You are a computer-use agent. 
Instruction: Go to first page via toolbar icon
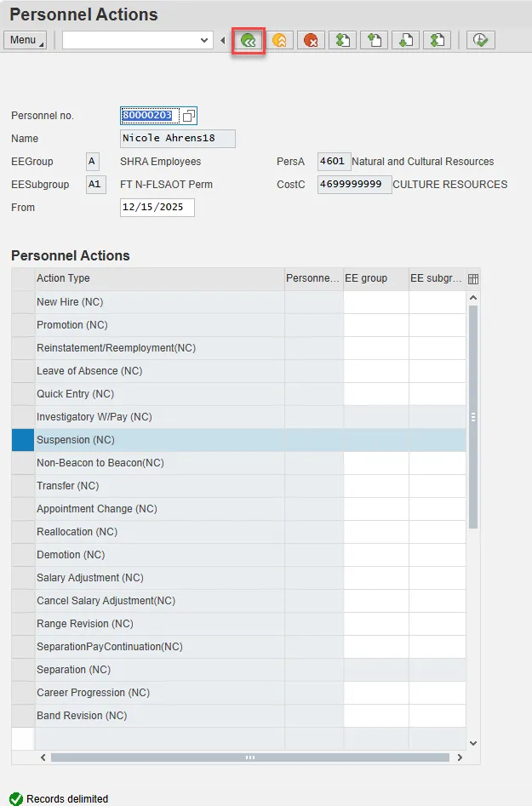tap(341, 40)
